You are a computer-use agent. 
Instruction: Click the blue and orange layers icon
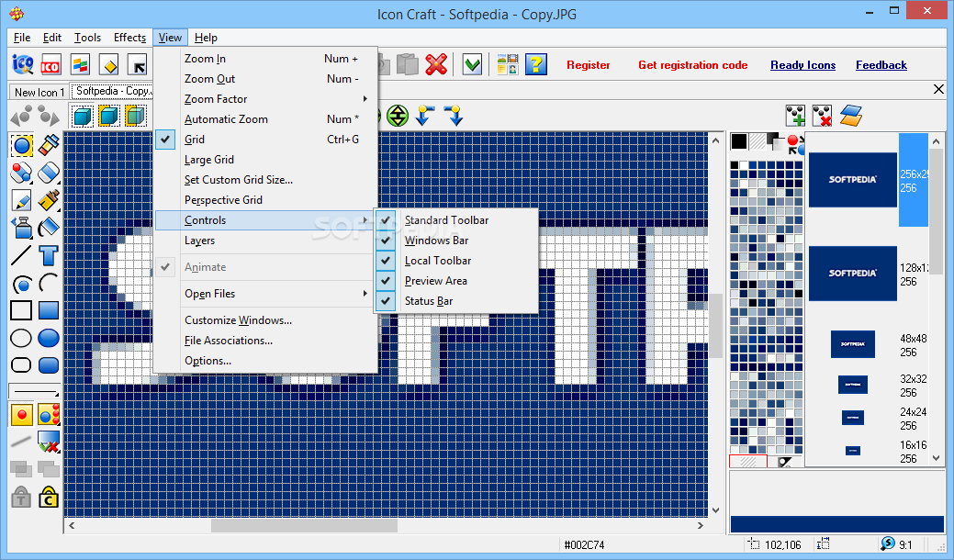(x=851, y=116)
